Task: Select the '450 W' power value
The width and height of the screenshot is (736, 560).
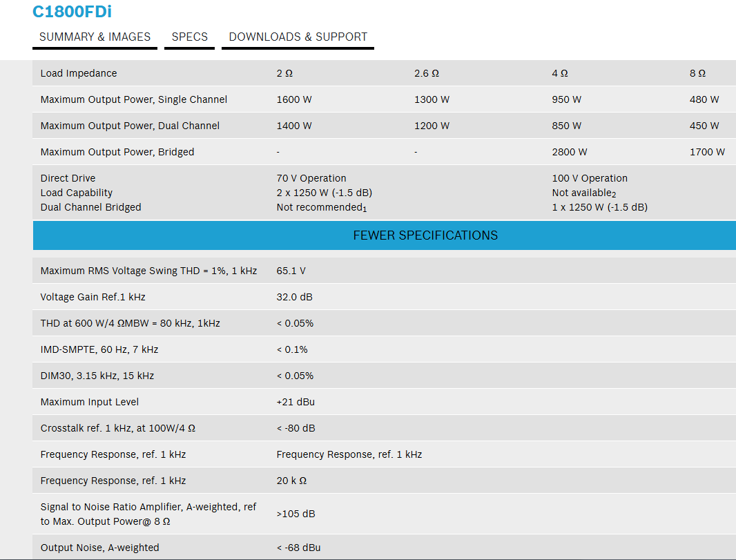Action: click(704, 126)
